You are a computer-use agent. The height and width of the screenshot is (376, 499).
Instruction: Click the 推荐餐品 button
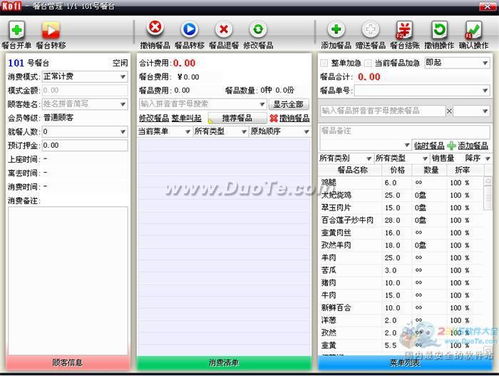tap(237, 118)
